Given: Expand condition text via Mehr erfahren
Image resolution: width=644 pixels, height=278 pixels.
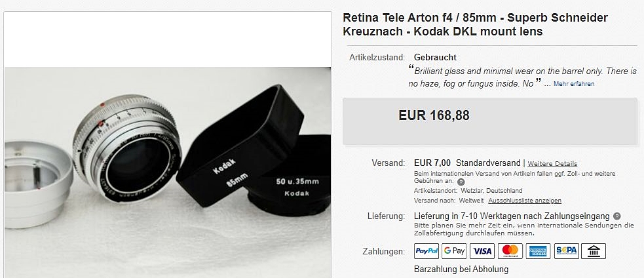Looking at the screenshot, I should coord(574,84).
